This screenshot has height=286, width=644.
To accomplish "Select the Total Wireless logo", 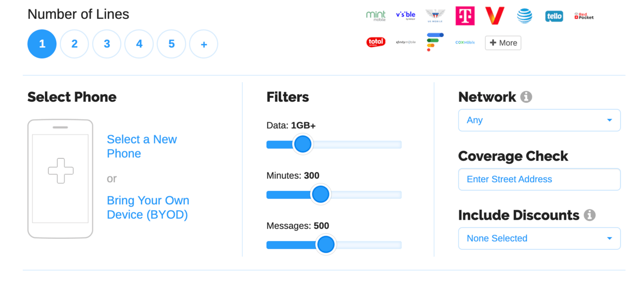I will coord(375,42).
